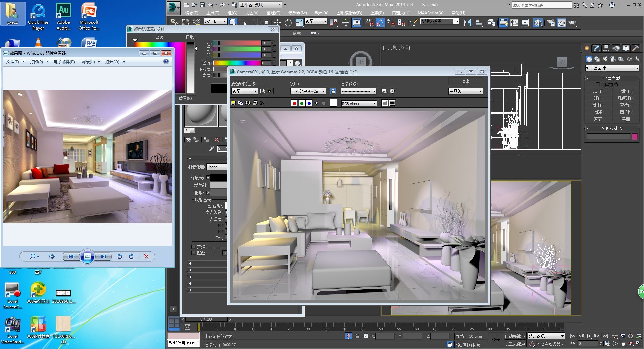Switch to the Utilities hammer panel
Viewport: 644px width, 349px height.
pyautogui.click(x=635, y=48)
